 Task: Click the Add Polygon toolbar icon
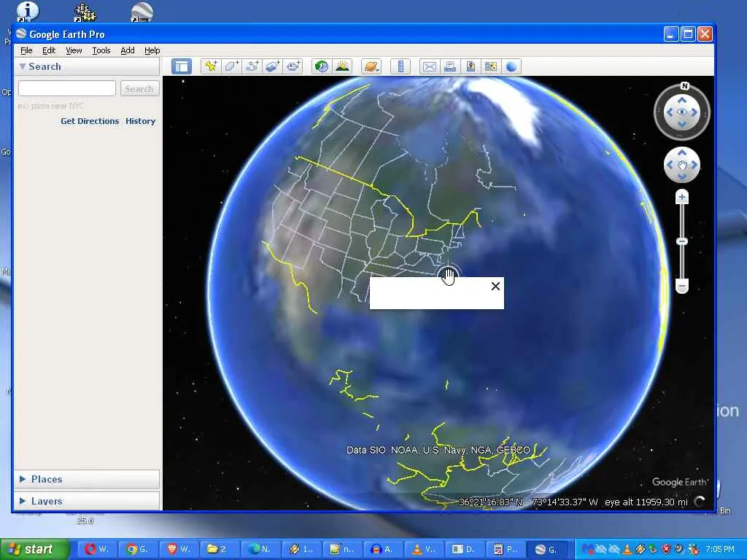[x=231, y=66]
